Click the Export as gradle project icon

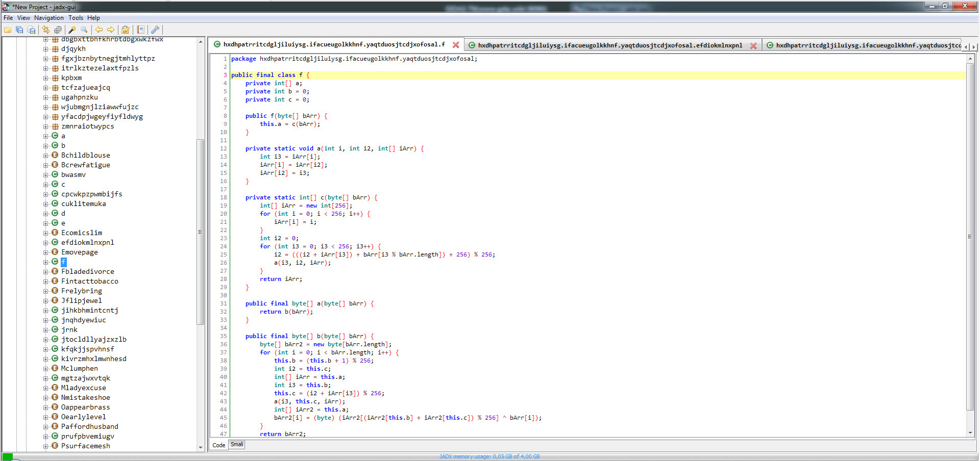31,30
